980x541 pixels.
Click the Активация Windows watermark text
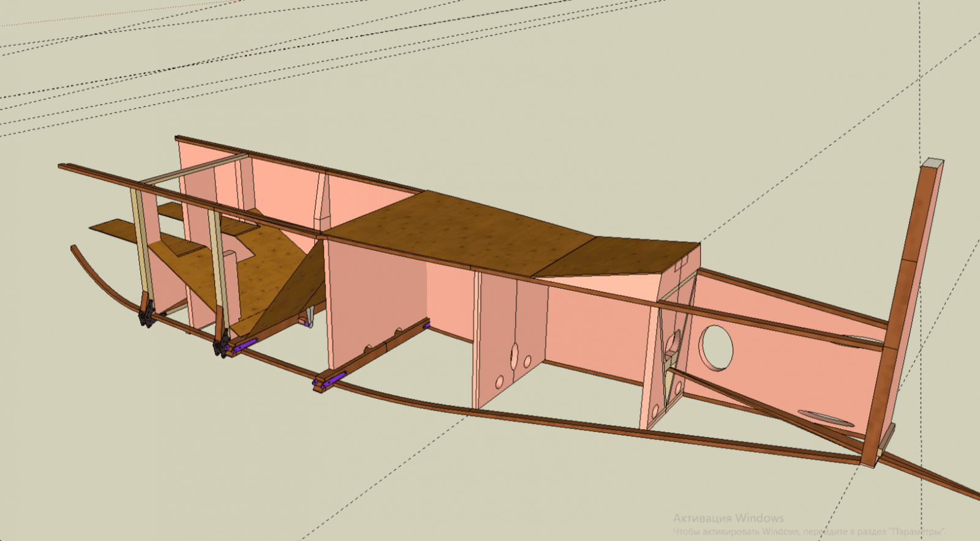click(728, 518)
